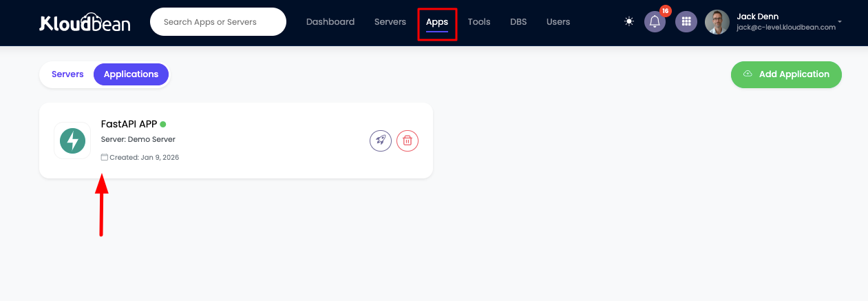Click the Kloudbean logo
Screen dimensions: 868x301
click(x=85, y=22)
